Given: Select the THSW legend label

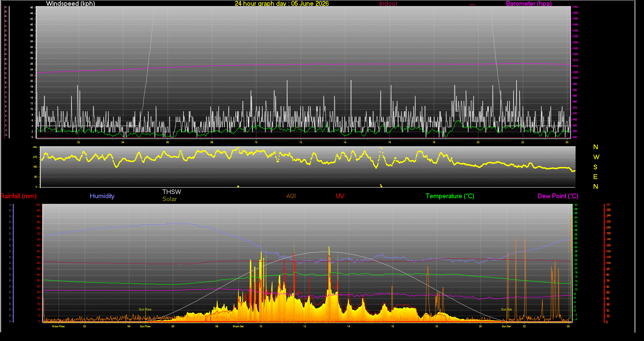Looking at the screenshot, I should coord(172,192).
